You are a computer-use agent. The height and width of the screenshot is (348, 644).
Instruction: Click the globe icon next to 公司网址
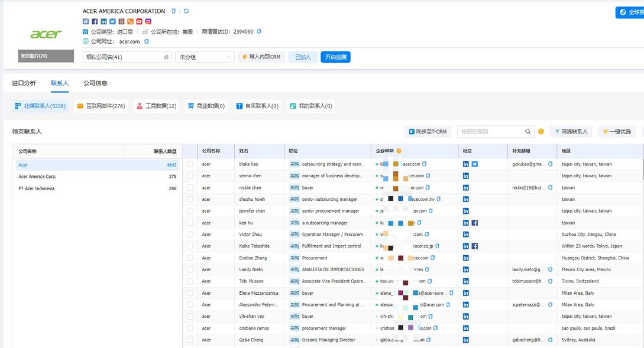click(86, 41)
